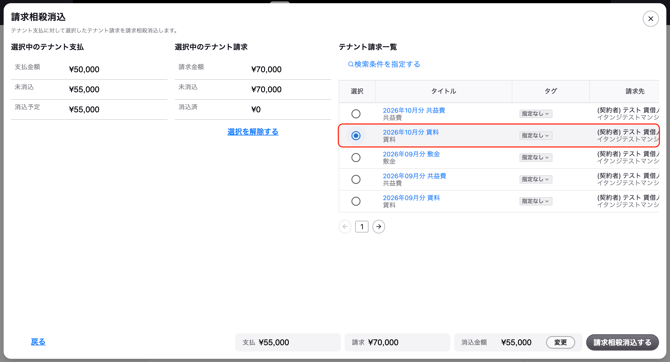Click the 請求先 column header
Image resolution: width=670 pixels, height=362 pixels.
point(624,91)
